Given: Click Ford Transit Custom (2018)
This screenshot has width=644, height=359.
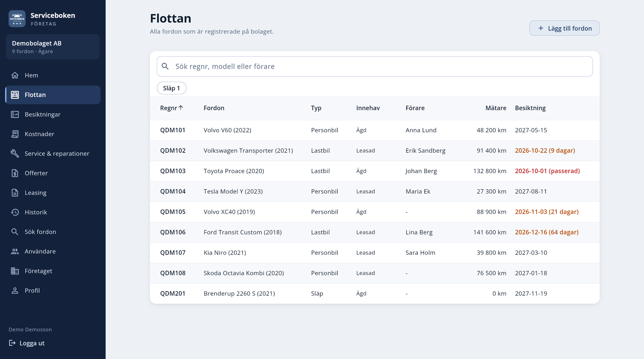Looking at the screenshot, I should (243, 232).
